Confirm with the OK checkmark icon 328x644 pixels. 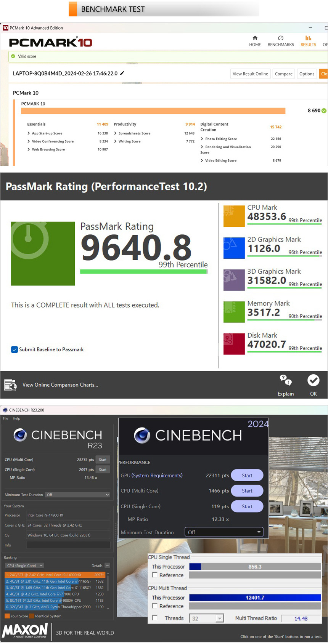click(x=314, y=380)
